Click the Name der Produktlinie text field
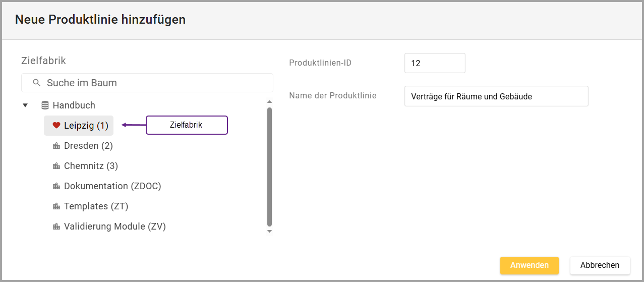 (x=496, y=96)
